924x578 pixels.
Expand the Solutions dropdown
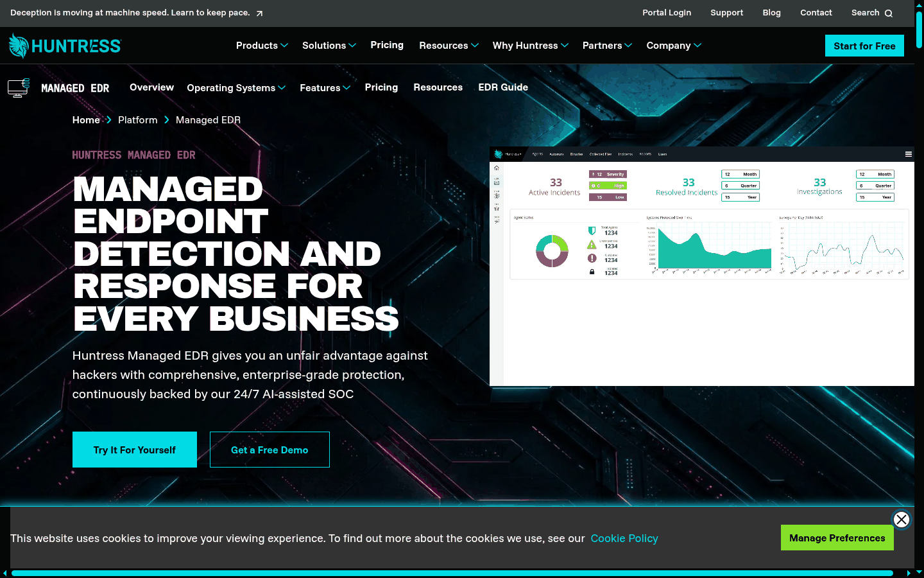(x=329, y=46)
